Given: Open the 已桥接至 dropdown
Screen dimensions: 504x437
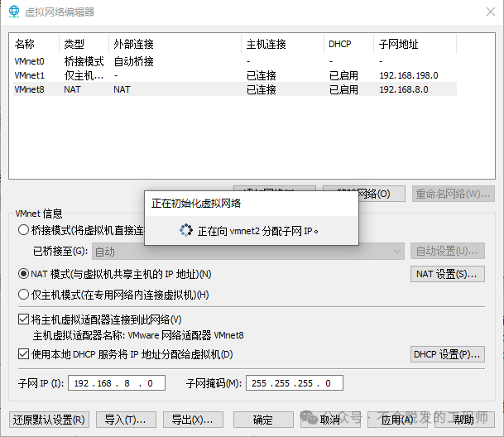Looking at the screenshot, I should coord(248,252).
